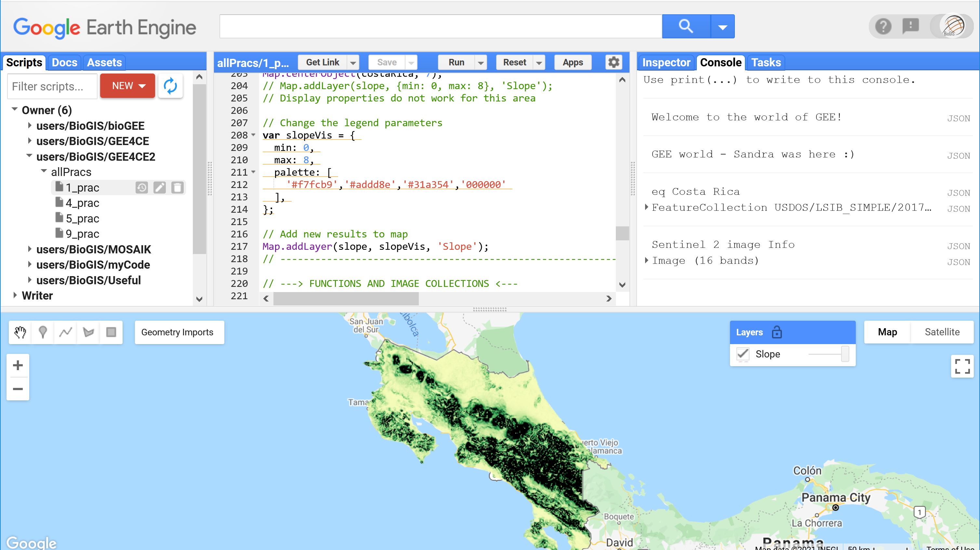The image size is (980, 550).
Task: Click the Run button to execute script
Action: point(456,62)
